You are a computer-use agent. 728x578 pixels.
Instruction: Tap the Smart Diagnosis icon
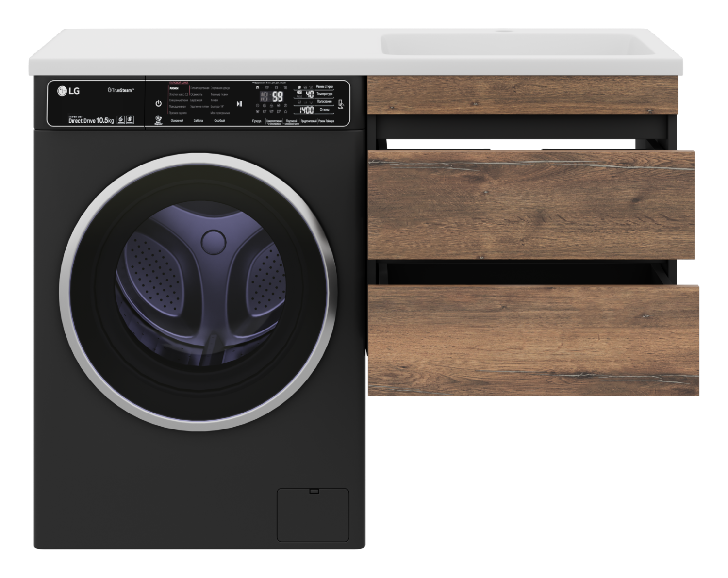coord(158,119)
